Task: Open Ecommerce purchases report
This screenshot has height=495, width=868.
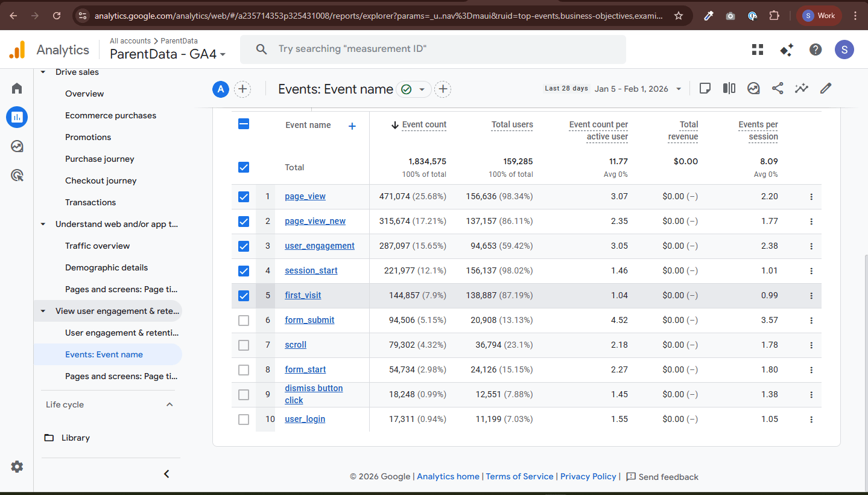Action: [111, 115]
